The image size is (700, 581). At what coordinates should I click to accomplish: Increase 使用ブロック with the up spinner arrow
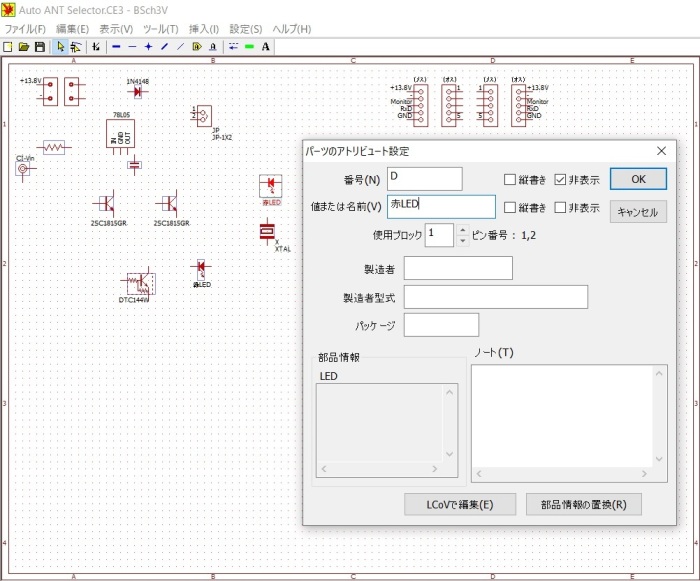click(x=461, y=230)
